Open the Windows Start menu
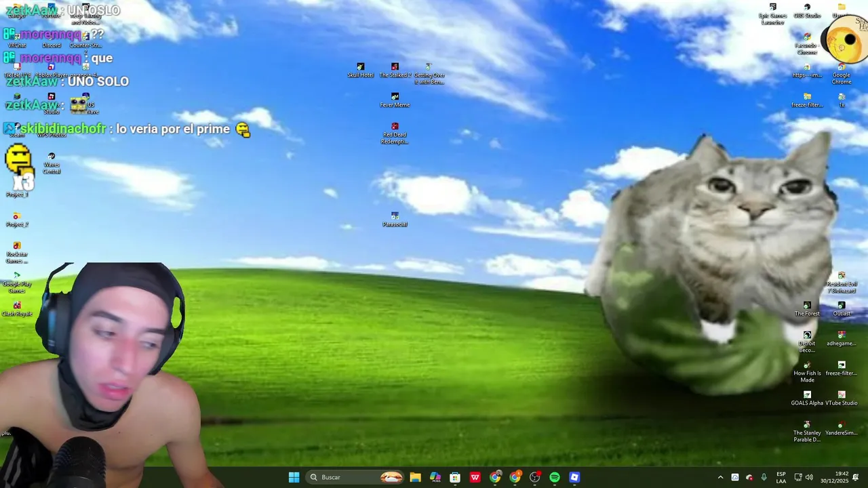The height and width of the screenshot is (488, 868). (294, 477)
